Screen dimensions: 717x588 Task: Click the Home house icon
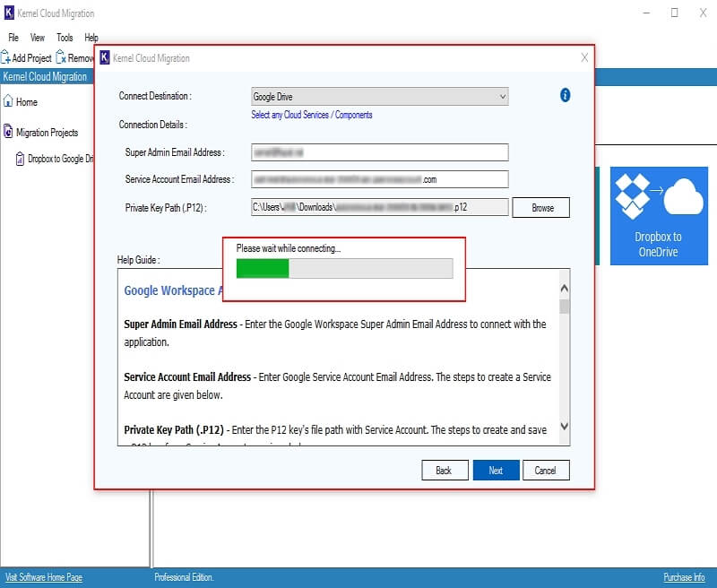pyautogui.click(x=8, y=101)
